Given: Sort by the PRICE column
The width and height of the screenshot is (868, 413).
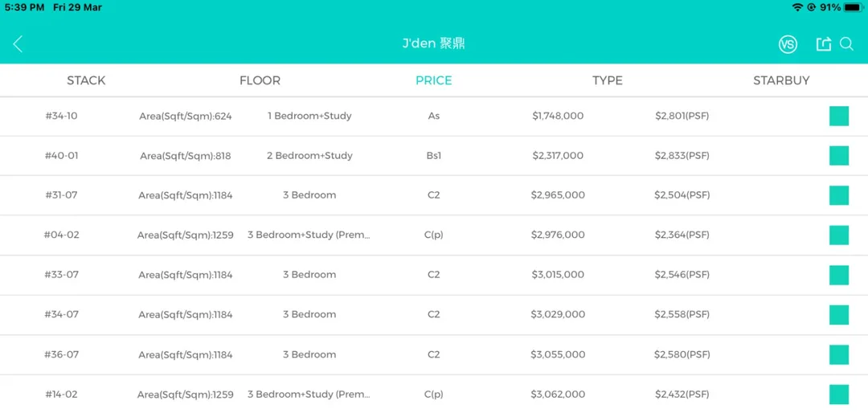Looking at the screenshot, I should tap(434, 80).
